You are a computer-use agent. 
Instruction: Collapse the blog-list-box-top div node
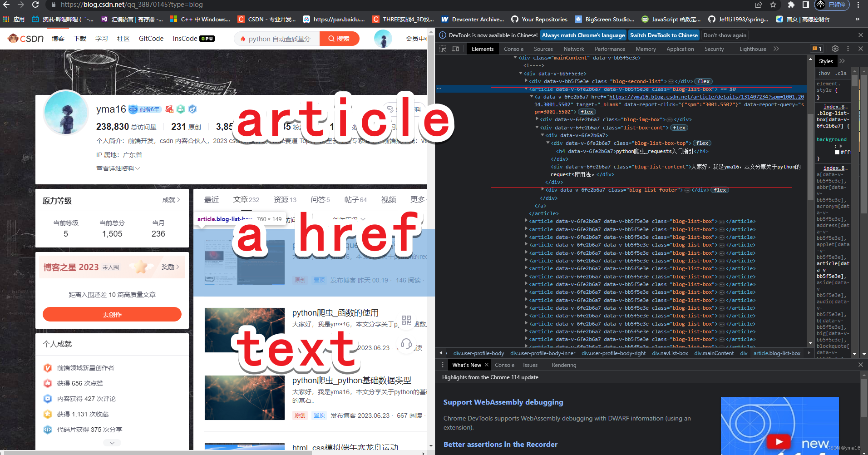[548, 143]
